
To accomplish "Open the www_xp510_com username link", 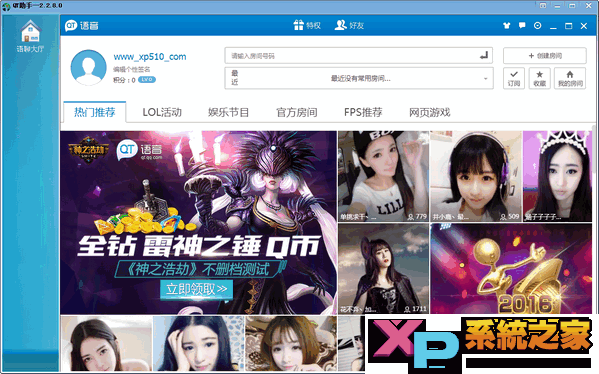I will [150, 57].
